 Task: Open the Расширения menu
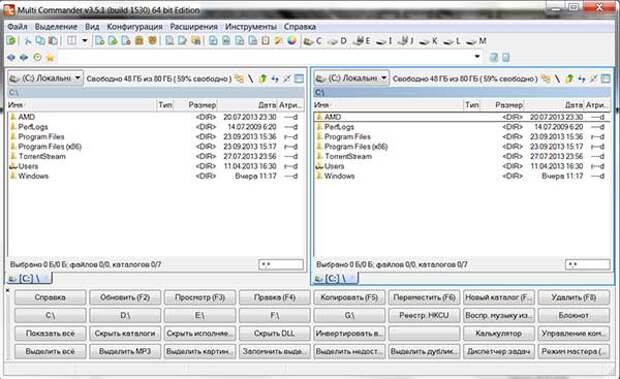(194, 26)
